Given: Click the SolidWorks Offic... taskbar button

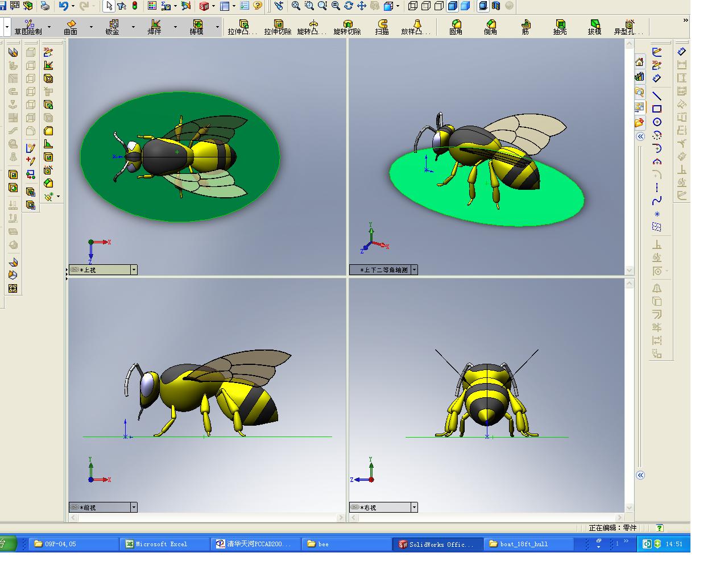Looking at the screenshot, I should tap(437, 544).
